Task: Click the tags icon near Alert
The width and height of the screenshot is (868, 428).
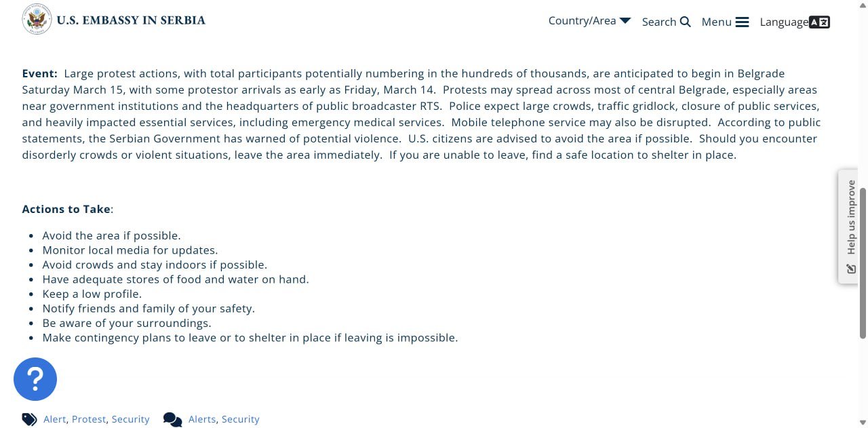Action: [29, 419]
